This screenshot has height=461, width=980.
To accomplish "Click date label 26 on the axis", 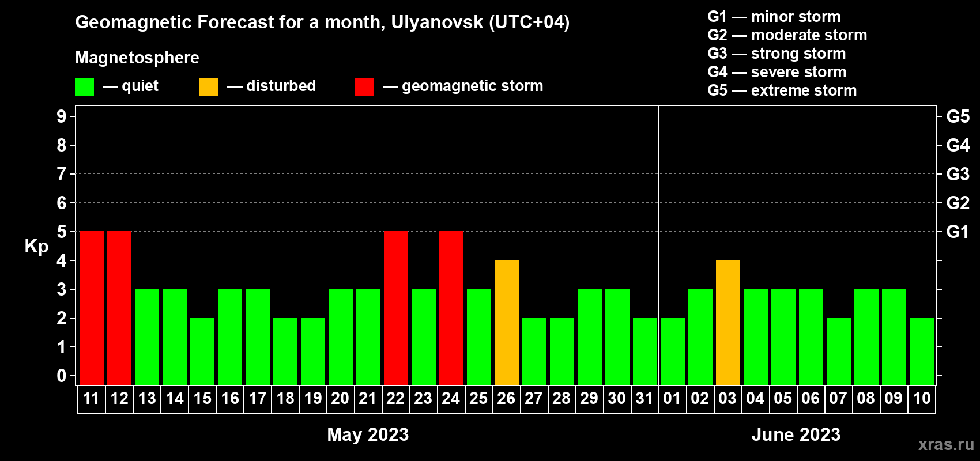I will tap(506, 398).
